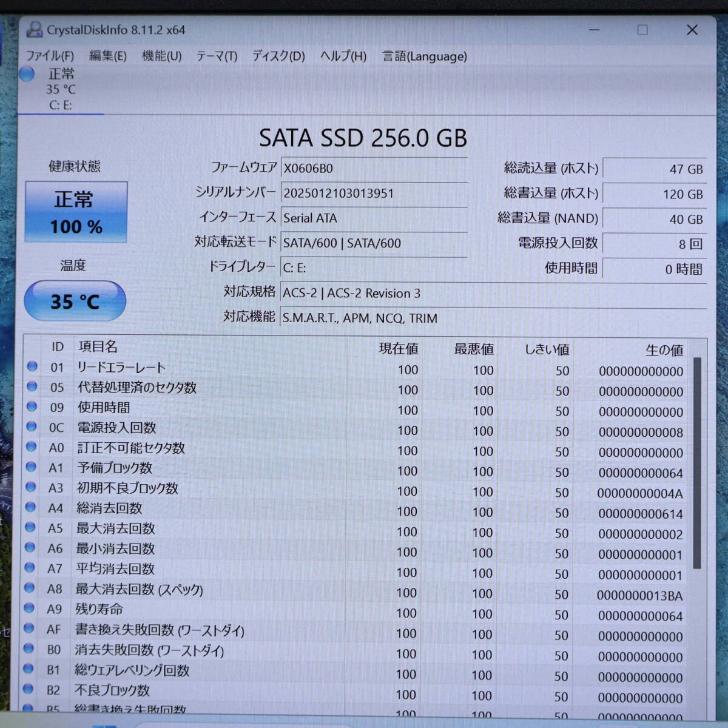Click status dot for 09 使用時間
The height and width of the screenshot is (728, 728).
click(32, 406)
